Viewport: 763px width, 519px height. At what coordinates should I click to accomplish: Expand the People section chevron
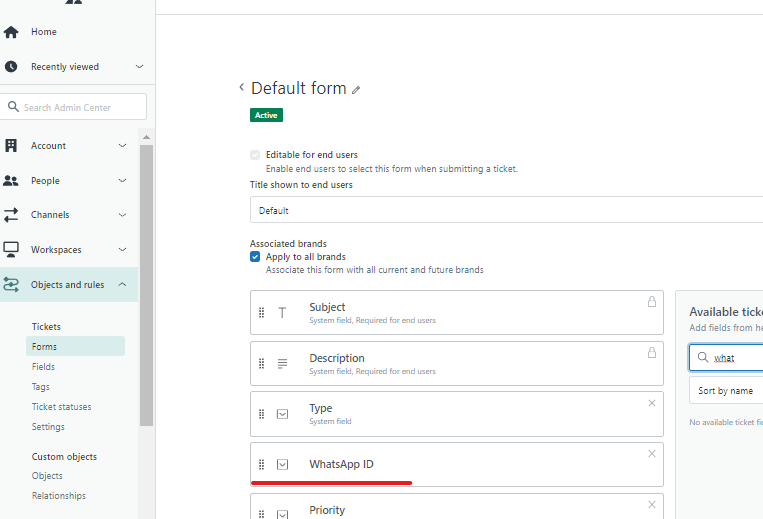pyautogui.click(x=123, y=180)
